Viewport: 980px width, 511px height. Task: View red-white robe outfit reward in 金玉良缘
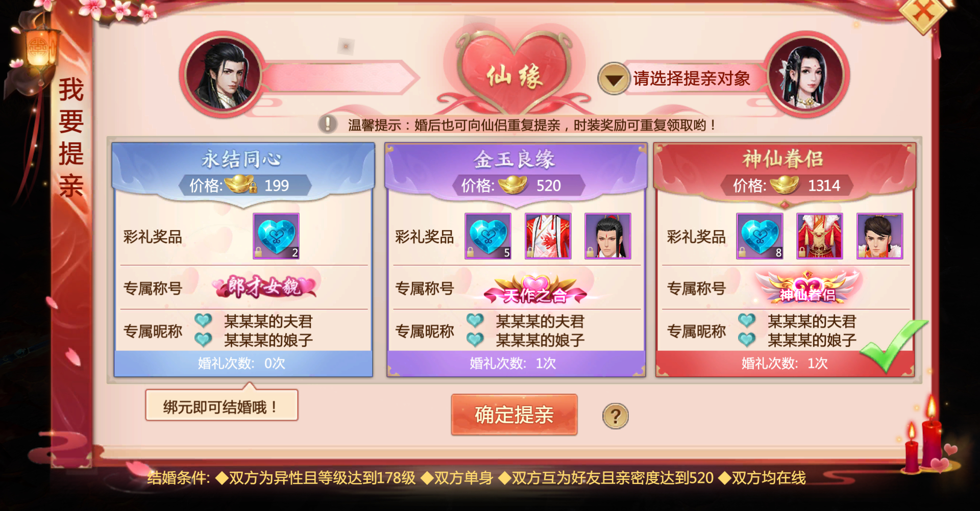tap(548, 236)
